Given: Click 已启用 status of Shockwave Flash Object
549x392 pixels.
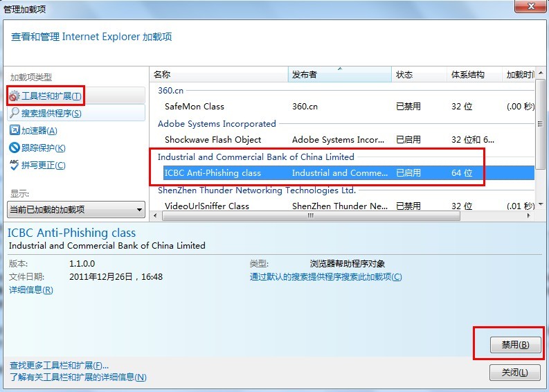Looking at the screenshot, I should click(x=408, y=139).
